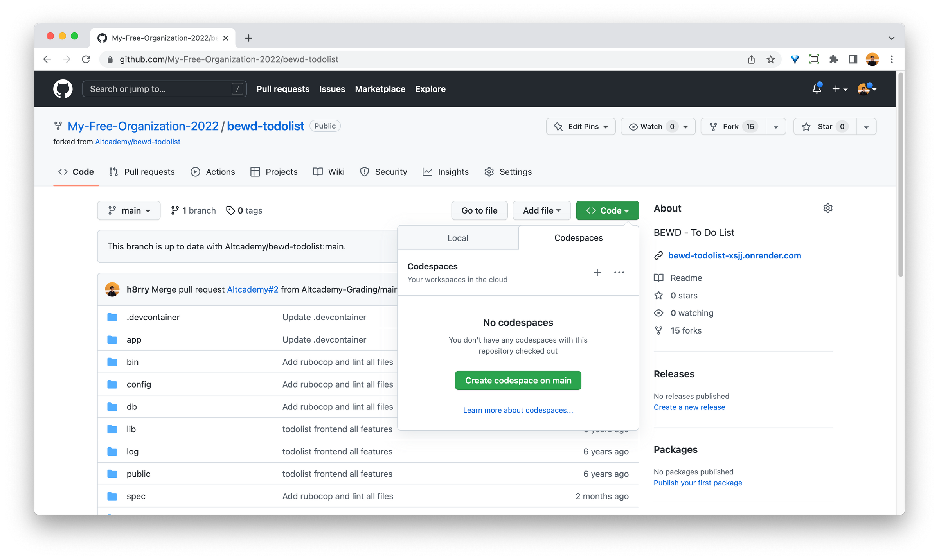Click Marketplace in the top navigation

click(x=380, y=89)
